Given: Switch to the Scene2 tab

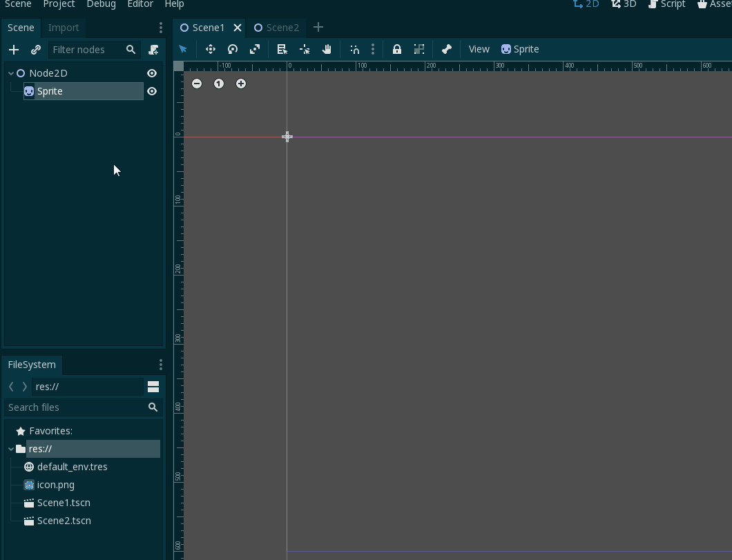Looking at the screenshot, I should 276,28.
